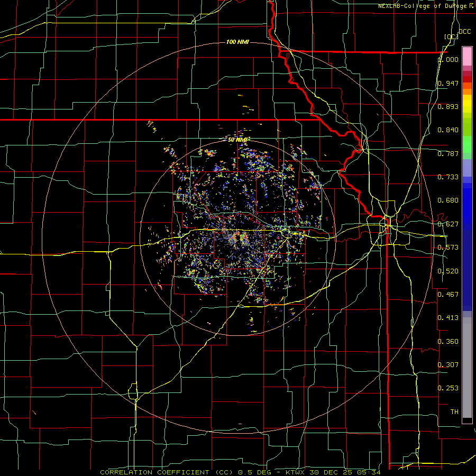Pick the bright green segment of the color bar
This screenshot has width=476, height=476.
[467, 144]
